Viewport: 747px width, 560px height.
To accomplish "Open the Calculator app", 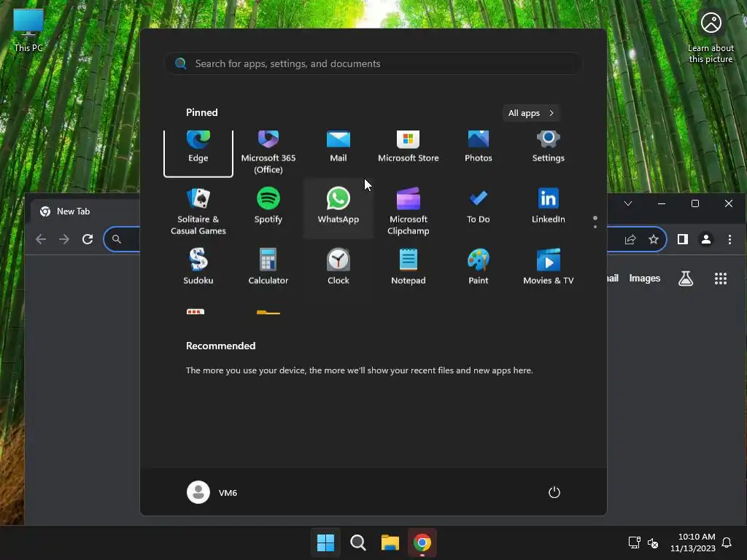I will (268, 267).
